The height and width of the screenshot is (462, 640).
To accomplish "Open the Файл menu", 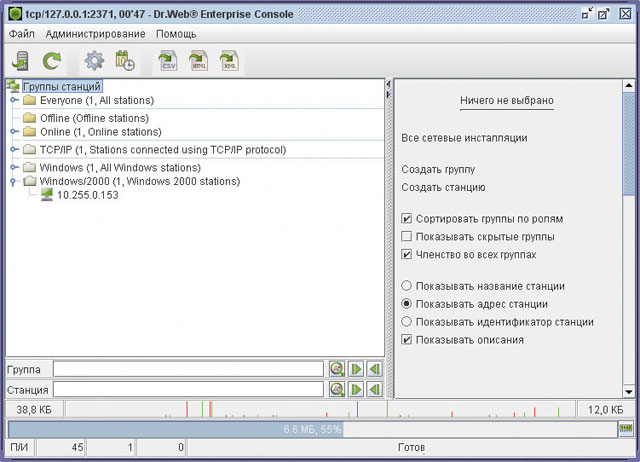I will coord(22,34).
